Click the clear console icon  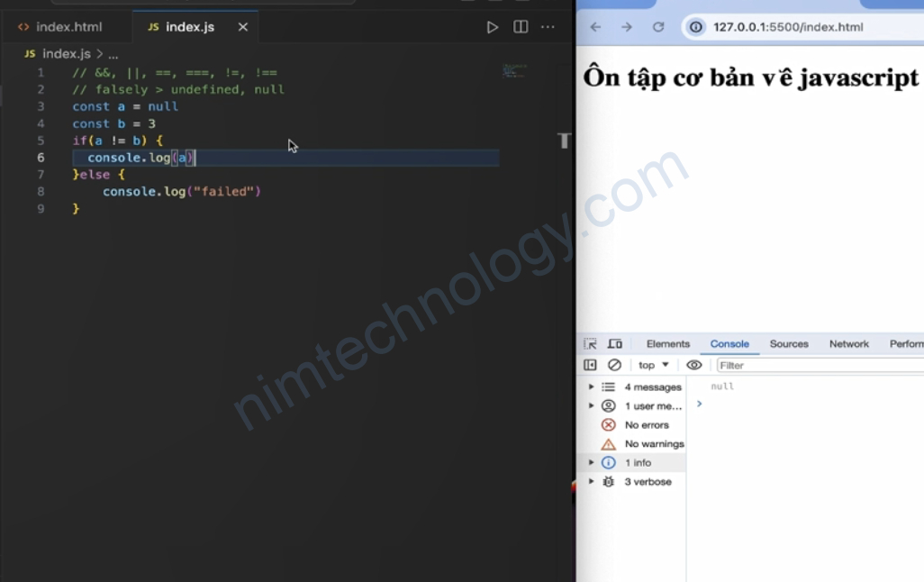click(614, 365)
